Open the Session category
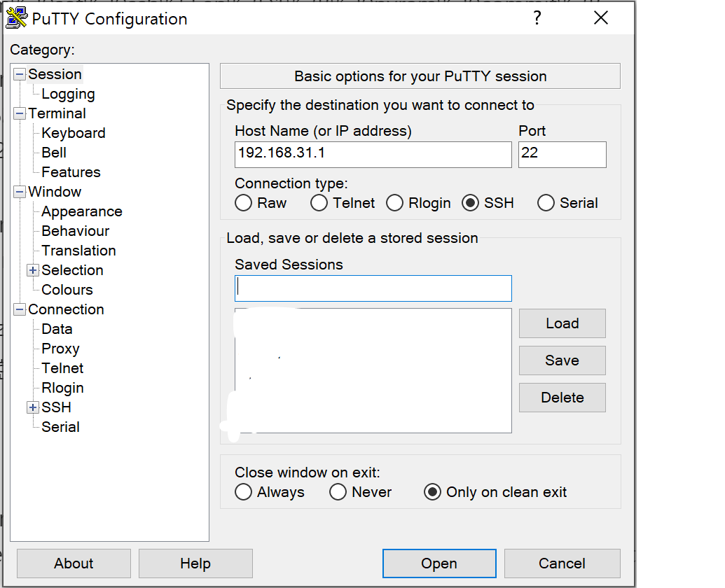The width and height of the screenshot is (725, 588). click(55, 74)
